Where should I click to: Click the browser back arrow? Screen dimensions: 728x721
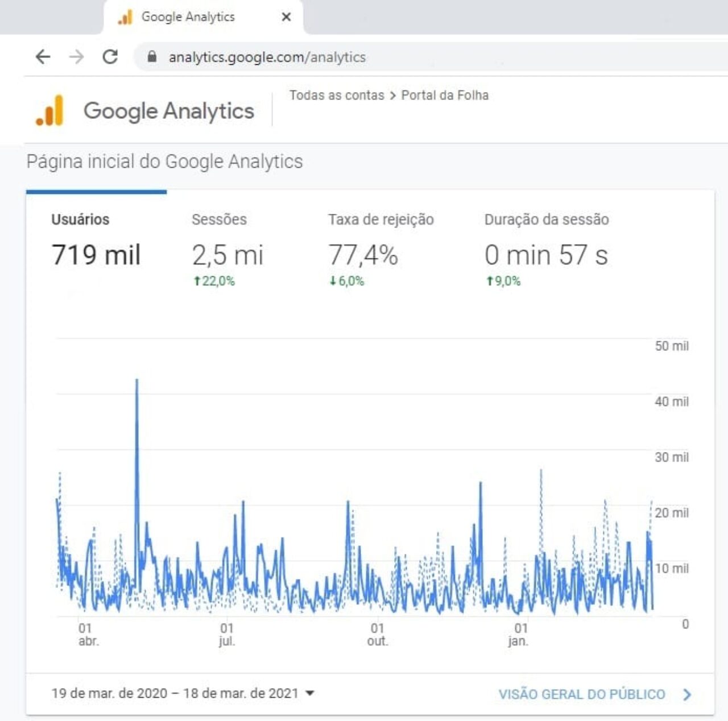pos(43,56)
